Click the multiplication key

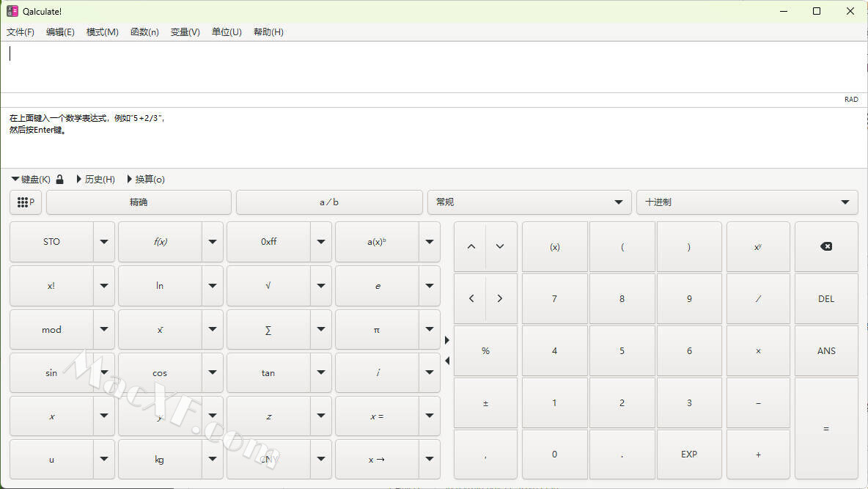coord(758,350)
